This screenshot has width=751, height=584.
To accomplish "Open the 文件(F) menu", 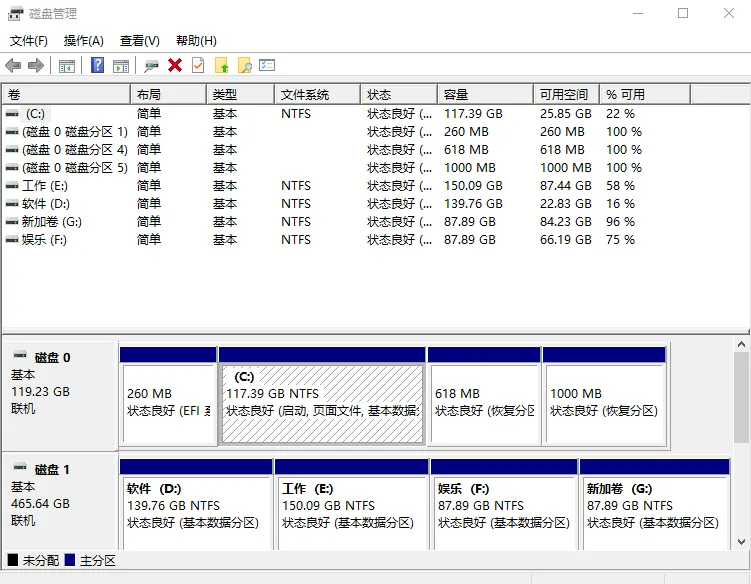I will pos(29,41).
